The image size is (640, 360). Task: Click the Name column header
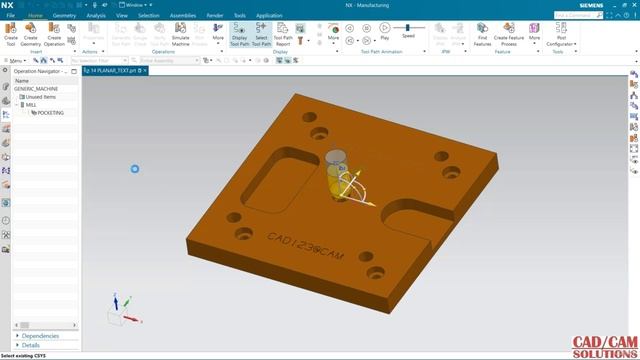pyautogui.click(x=22, y=81)
